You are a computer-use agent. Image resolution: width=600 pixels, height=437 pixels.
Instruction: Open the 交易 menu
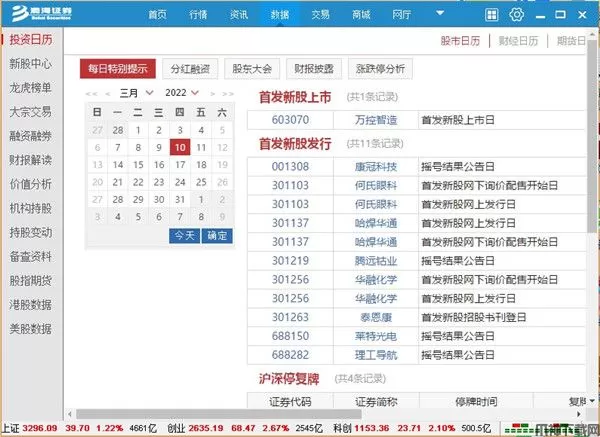click(320, 15)
